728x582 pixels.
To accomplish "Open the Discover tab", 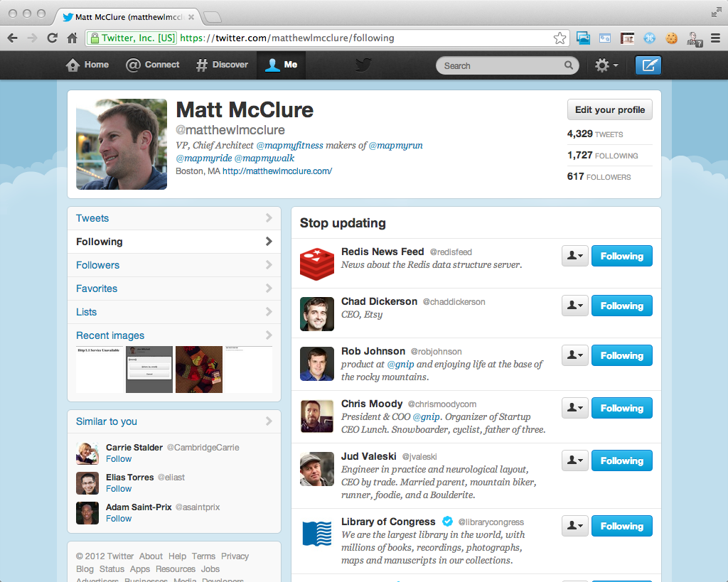I will pyautogui.click(x=222, y=65).
